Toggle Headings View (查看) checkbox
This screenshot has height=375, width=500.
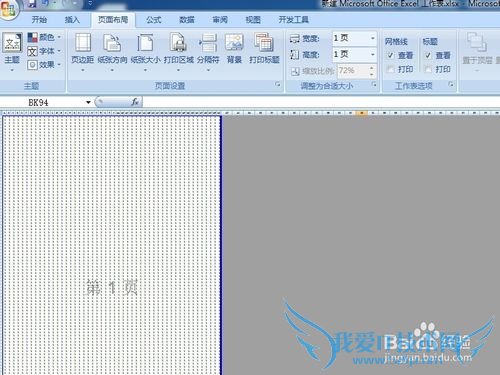(428, 55)
